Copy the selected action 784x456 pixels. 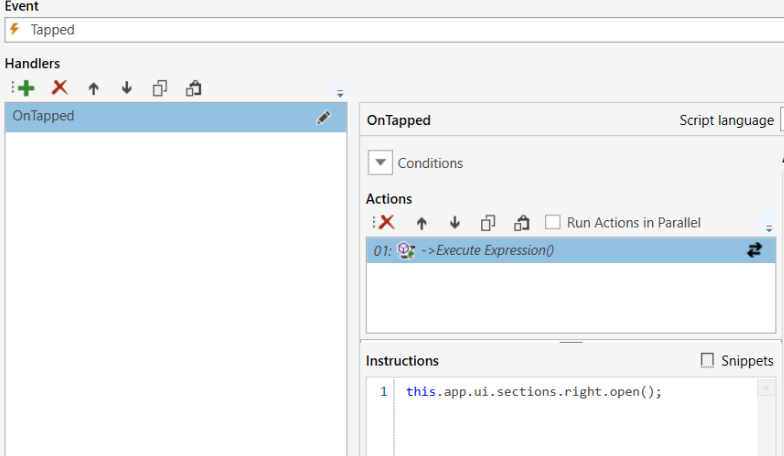[x=488, y=222]
